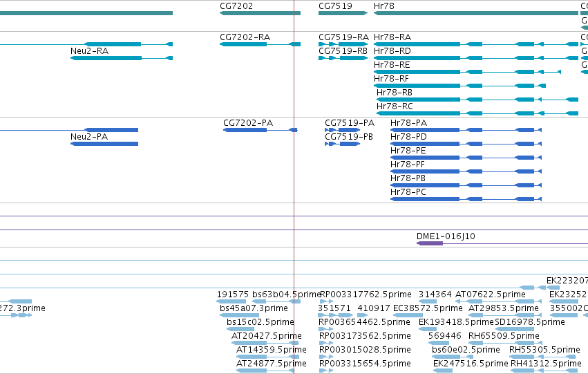Select the CG7519 gene label

pyautogui.click(x=335, y=6)
